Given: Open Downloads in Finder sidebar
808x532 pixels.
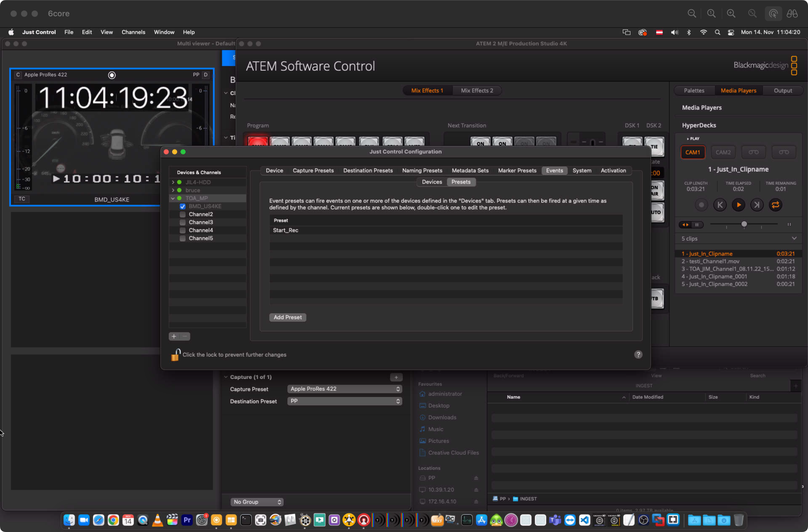Looking at the screenshot, I should [442, 417].
